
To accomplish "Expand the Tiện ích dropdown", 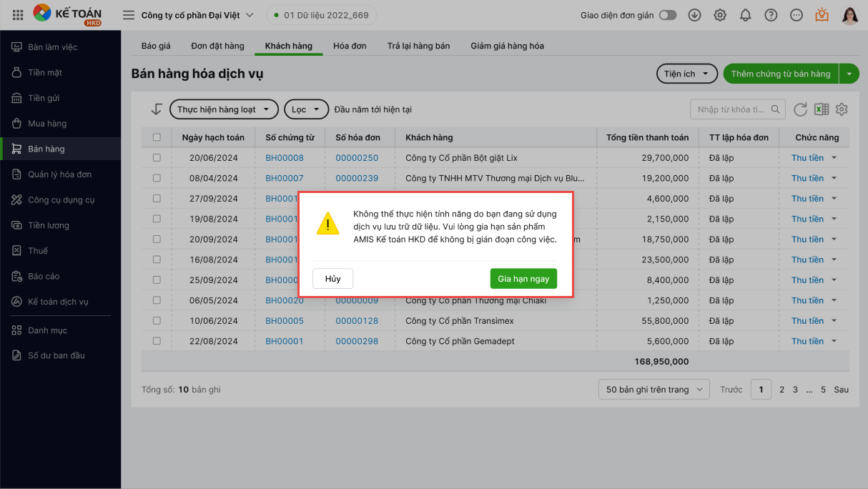I will click(x=686, y=74).
